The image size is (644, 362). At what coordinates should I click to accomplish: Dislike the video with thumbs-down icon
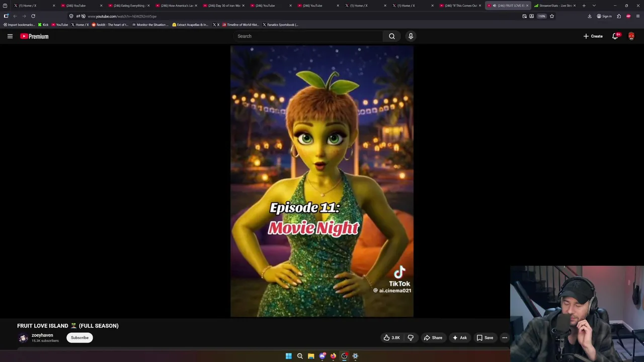click(411, 338)
